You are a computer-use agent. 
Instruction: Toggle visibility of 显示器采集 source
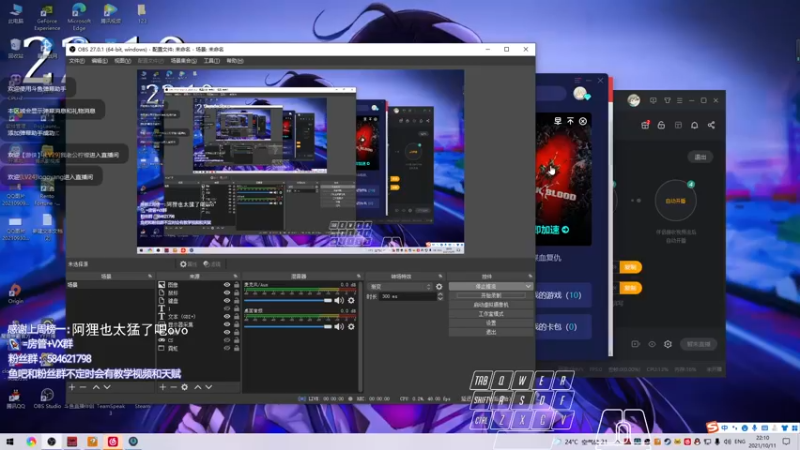[227, 324]
